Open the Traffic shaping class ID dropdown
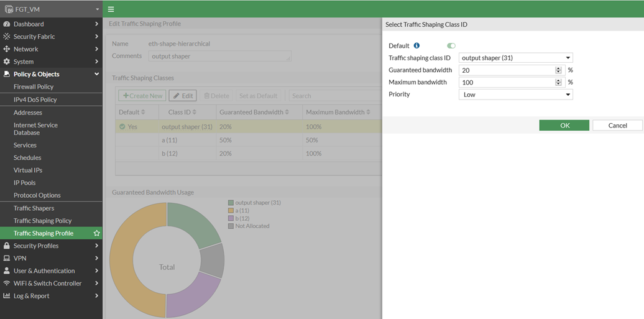 (515, 58)
